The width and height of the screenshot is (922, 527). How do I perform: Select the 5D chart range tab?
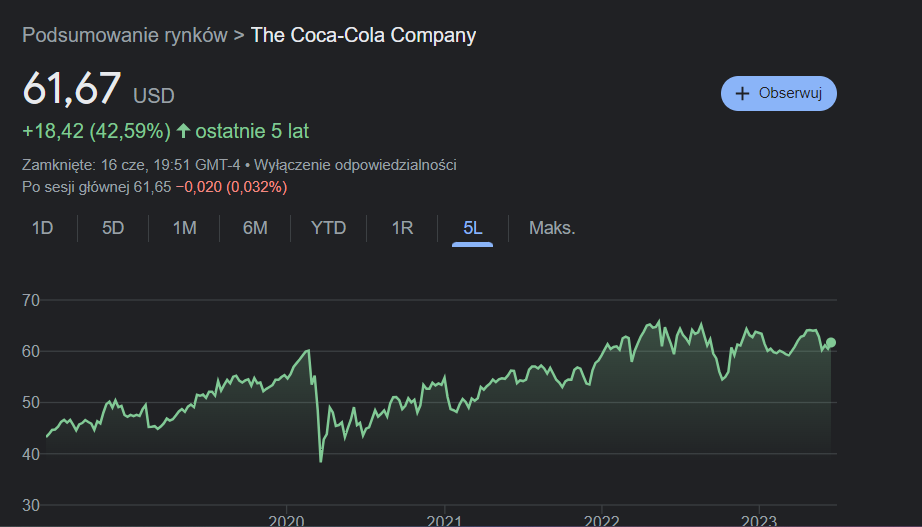pyautogui.click(x=113, y=228)
